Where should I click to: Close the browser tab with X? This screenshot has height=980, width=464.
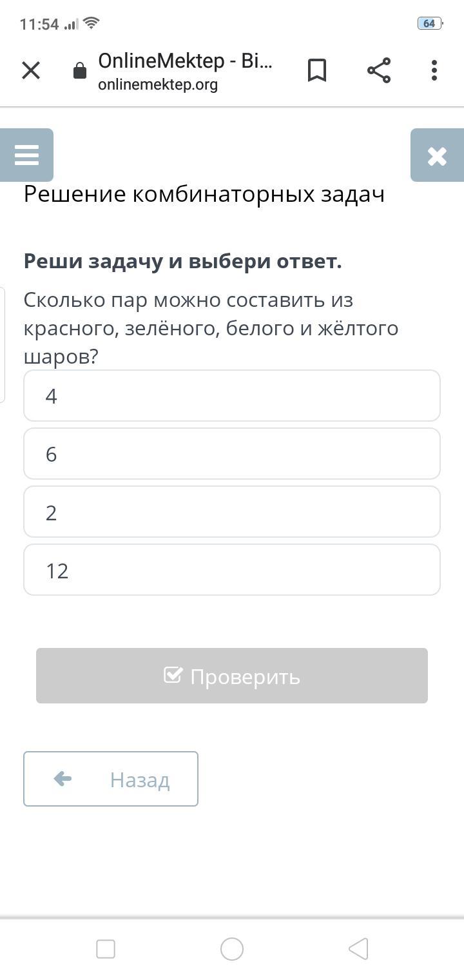tap(31, 70)
